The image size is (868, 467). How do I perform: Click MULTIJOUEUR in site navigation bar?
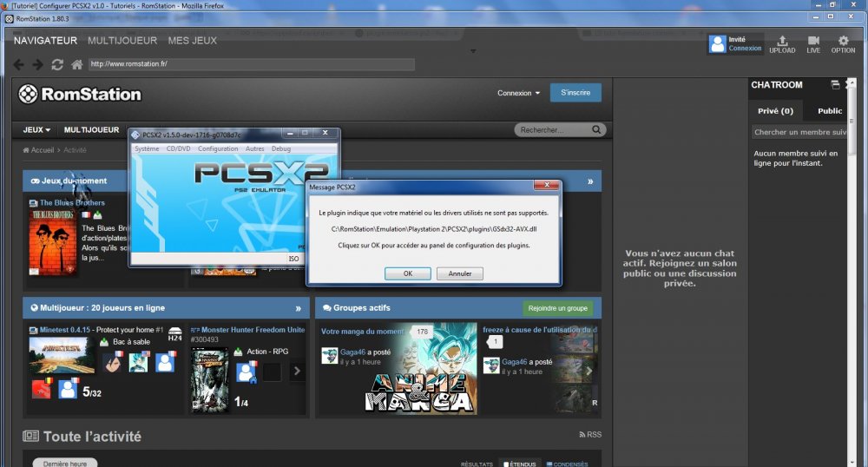(x=91, y=129)
